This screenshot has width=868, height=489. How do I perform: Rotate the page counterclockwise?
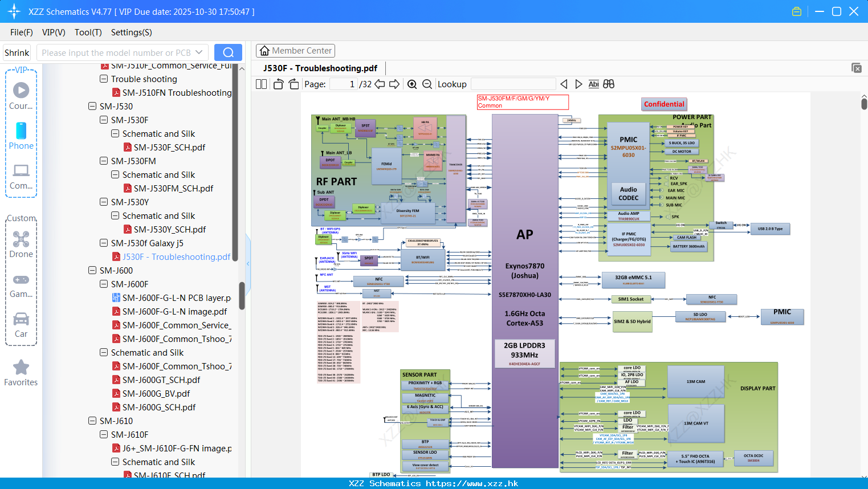pos(279,84)
